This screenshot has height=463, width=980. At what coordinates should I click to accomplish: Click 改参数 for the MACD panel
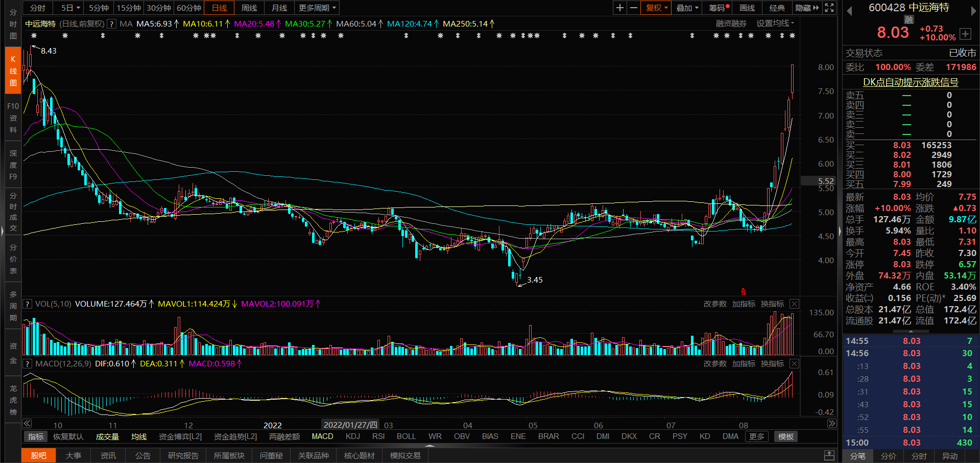point(714,364)
